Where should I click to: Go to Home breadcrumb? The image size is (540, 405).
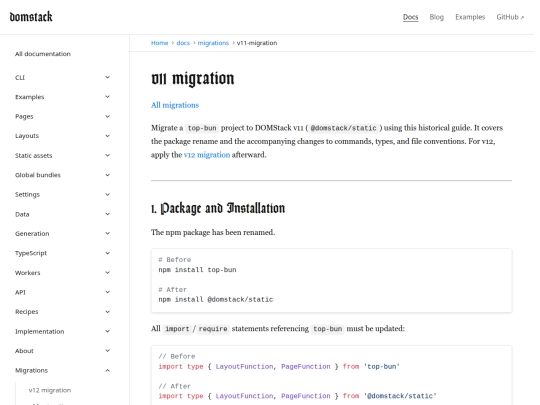click(159, 43)
